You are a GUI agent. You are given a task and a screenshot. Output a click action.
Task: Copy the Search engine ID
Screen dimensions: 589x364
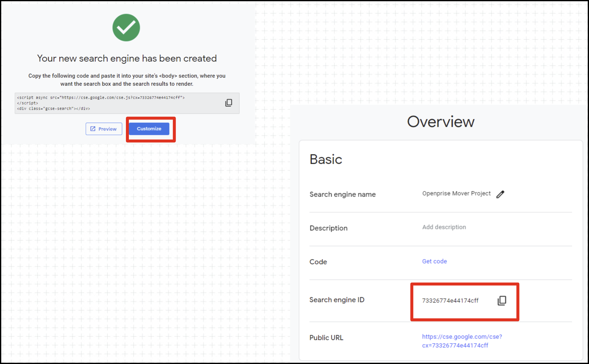point(502,301)
